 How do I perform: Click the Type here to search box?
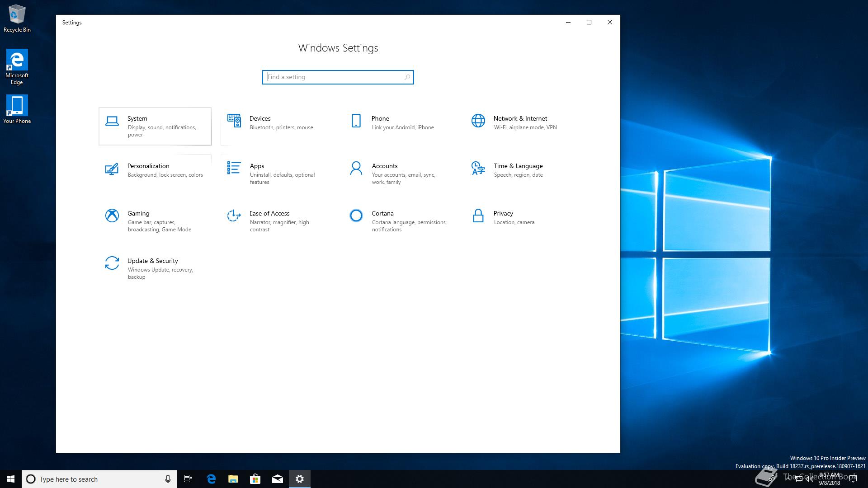click(x=99, y=479)
